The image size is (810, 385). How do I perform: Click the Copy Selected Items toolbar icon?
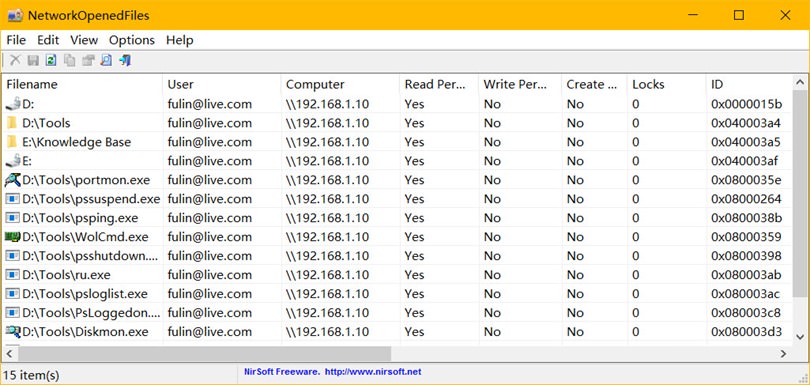pyautogui.click(x=70, y=60)
